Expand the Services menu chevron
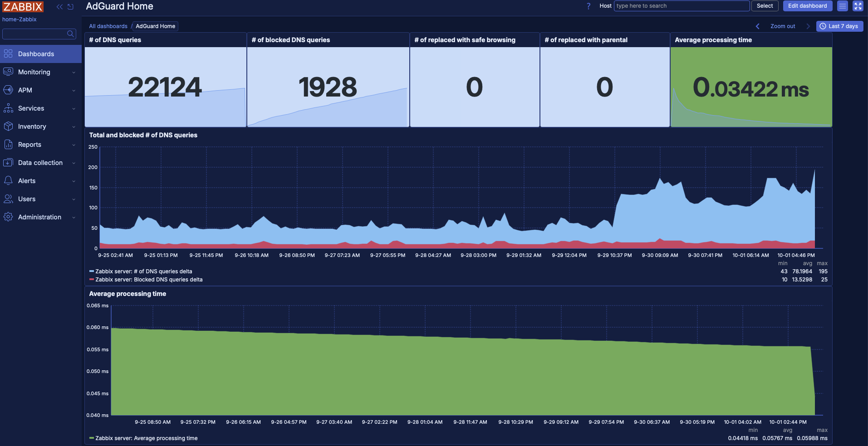Viewport: 868px width, 446px height. pos(74,109)
